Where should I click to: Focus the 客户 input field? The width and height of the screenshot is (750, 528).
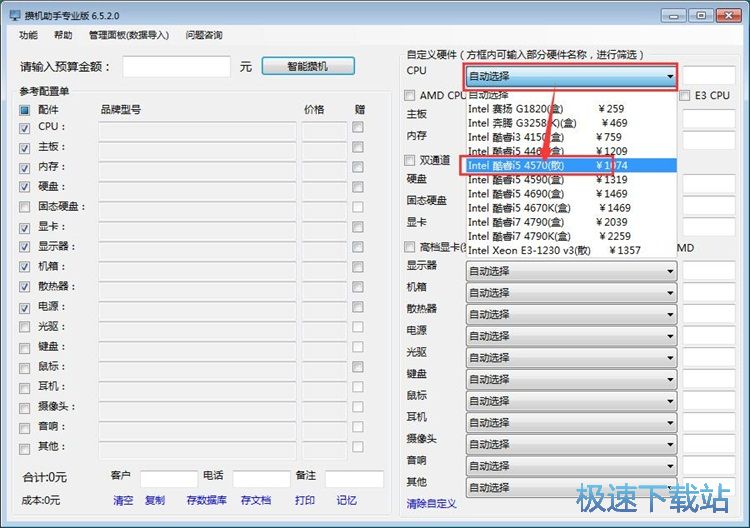(x=169, y=479)
